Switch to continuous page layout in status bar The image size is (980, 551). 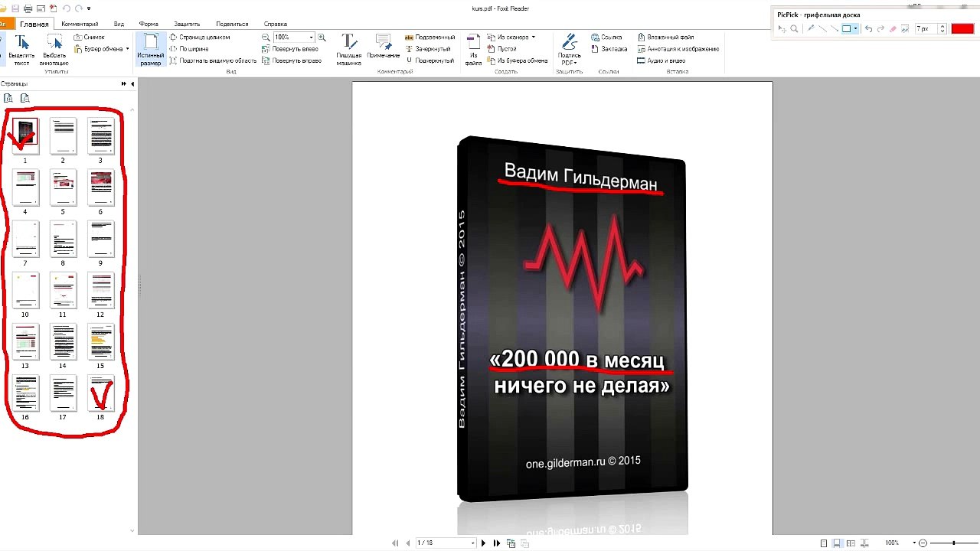[838, 543]
